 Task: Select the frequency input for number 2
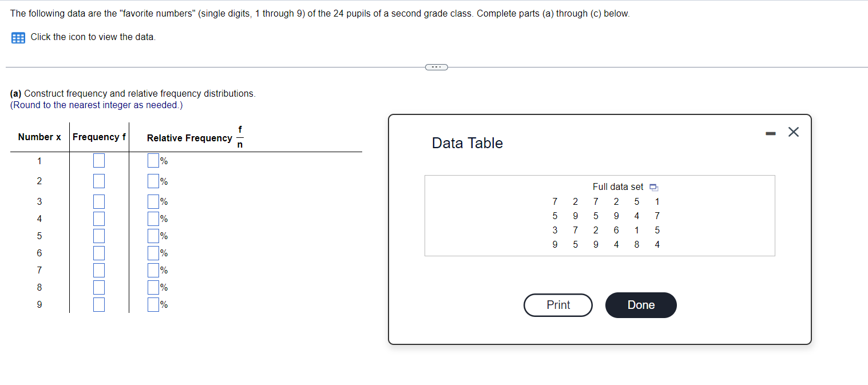point(98,181)
